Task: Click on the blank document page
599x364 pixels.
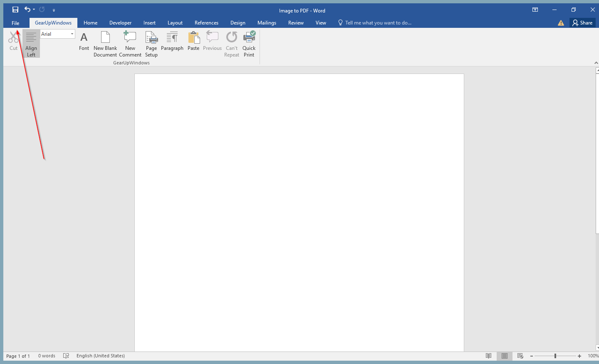Action: coord(299,212)
